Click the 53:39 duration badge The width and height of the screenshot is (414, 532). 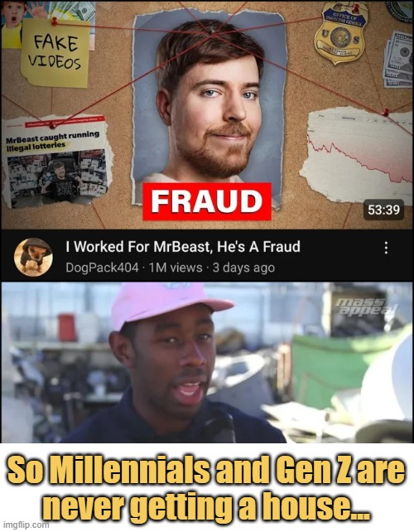[x=383, y=210]
